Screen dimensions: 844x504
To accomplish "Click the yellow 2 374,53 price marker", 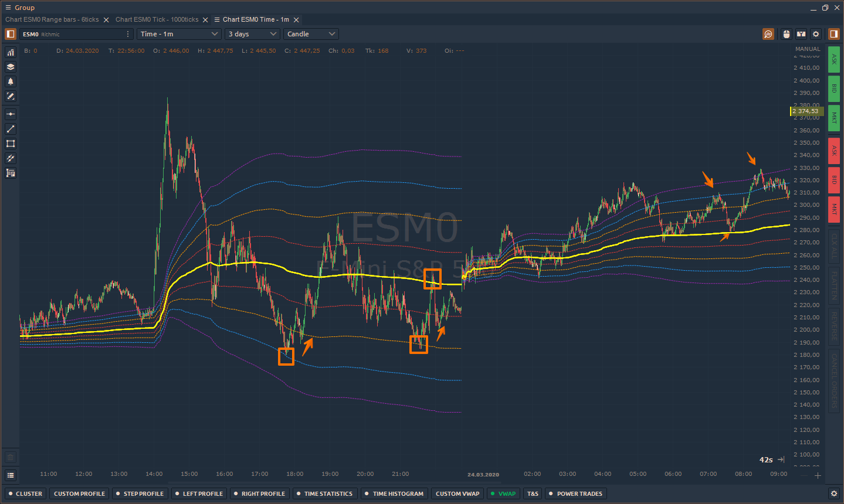I will pos(806,111).
